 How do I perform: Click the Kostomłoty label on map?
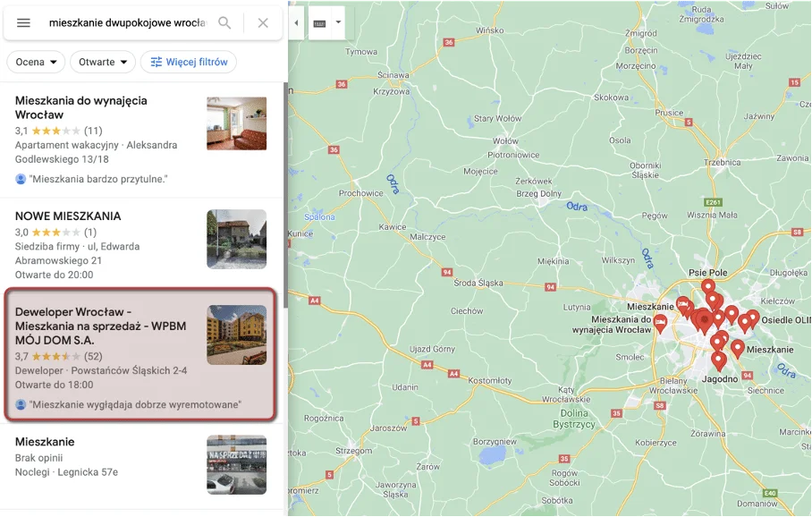click(490, 381)
